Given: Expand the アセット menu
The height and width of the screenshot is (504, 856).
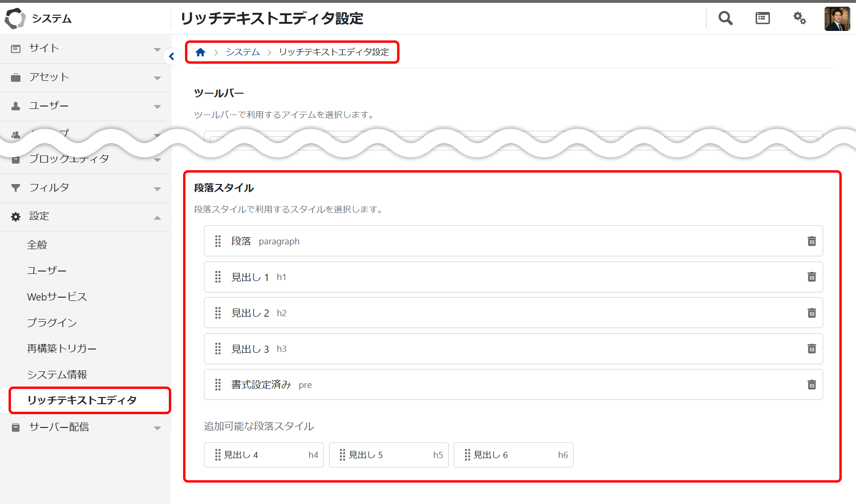Looking at the screenshot, I should 86,78.
